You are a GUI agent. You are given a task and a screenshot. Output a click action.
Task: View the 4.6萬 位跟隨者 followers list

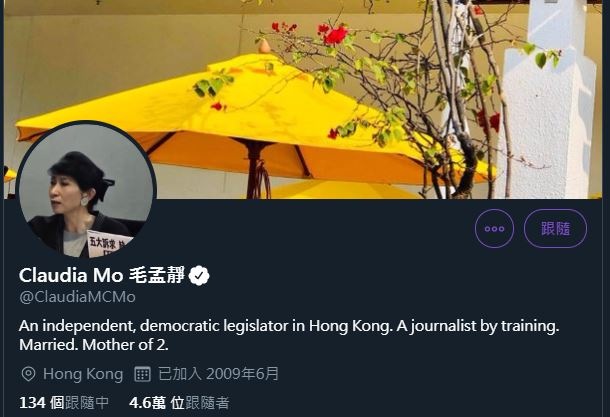pos(179,403)
